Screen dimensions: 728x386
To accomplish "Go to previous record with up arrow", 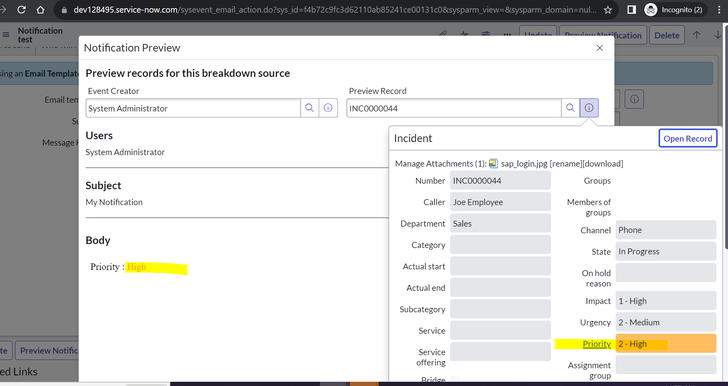I will point(696,35).
